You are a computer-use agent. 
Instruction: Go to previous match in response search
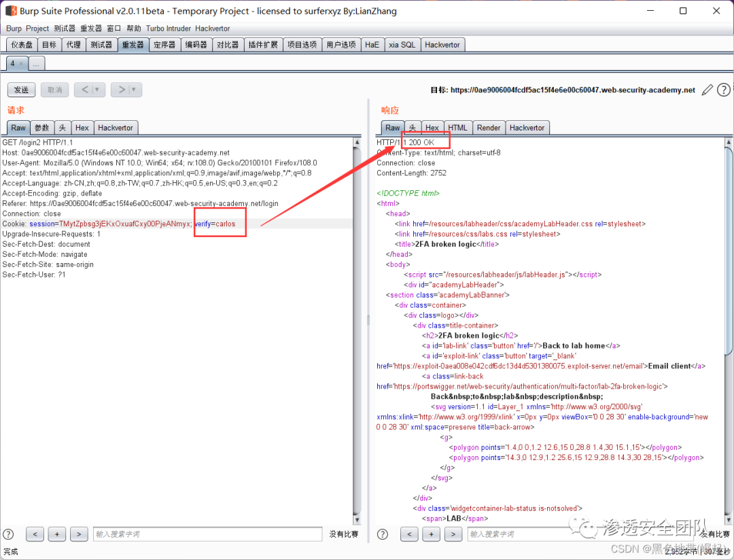409,534
